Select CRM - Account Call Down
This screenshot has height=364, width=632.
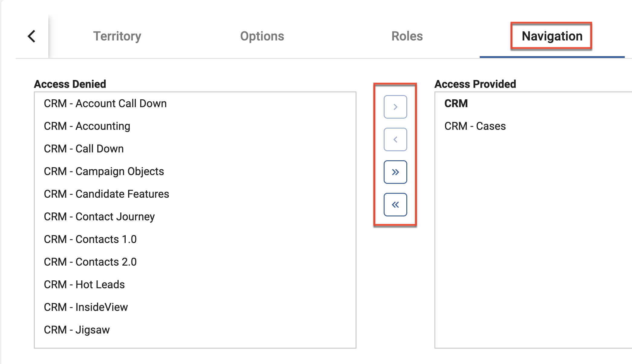click(x=105, y=104)
